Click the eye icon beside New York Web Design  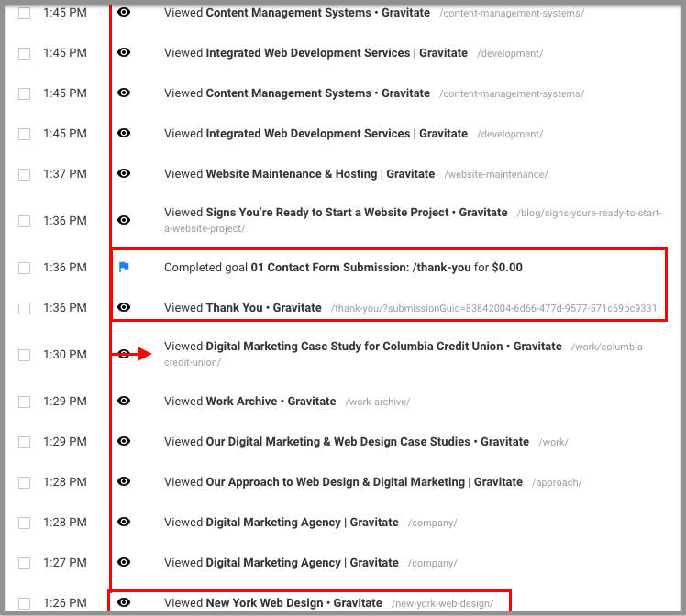(x=124, y=602)
